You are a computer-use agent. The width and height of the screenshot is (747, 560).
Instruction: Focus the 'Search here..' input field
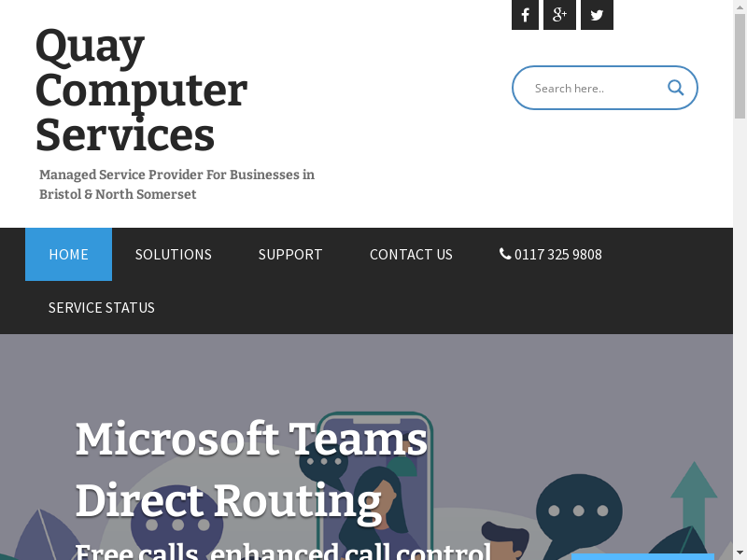[x=593, y=88]
